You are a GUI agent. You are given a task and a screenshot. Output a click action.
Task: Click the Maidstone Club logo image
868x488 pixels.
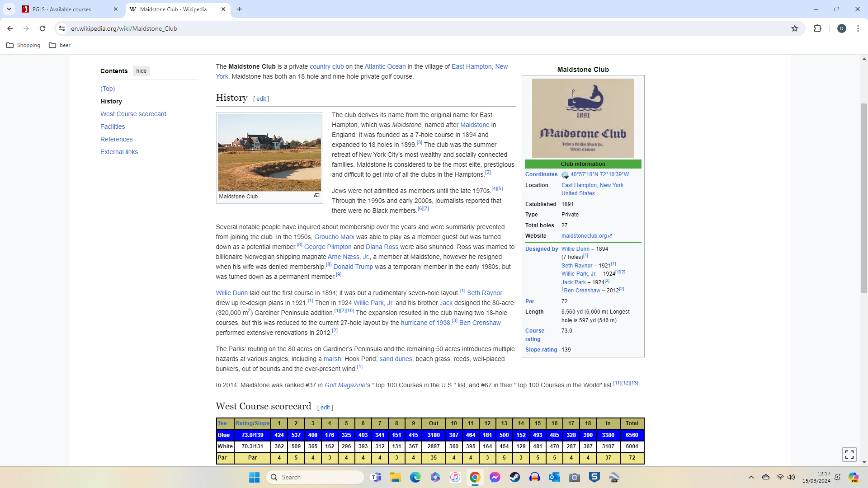583,118
